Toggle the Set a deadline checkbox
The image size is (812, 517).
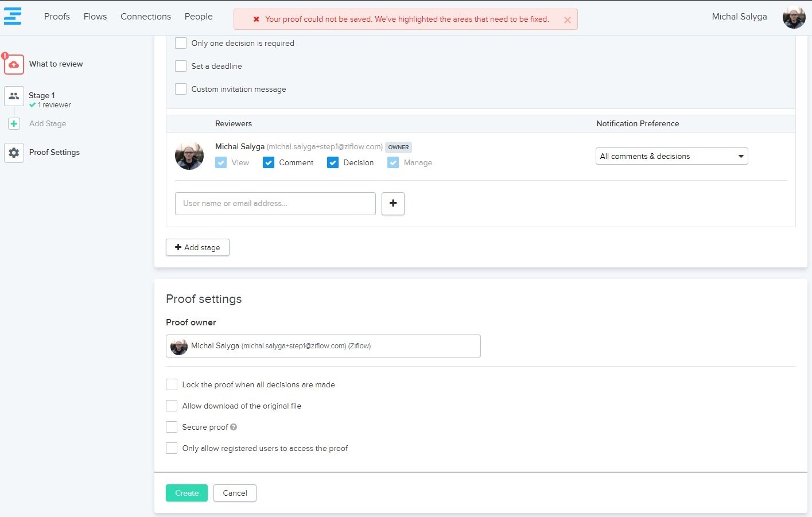coord(181,67)
